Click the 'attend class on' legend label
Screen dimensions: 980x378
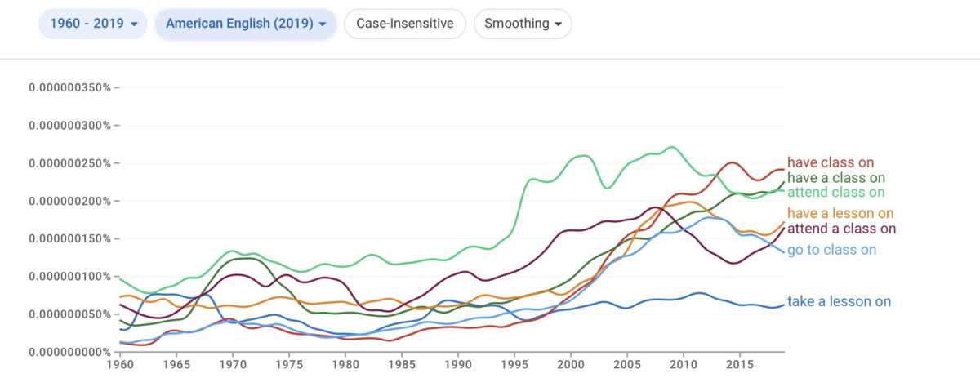836,193
